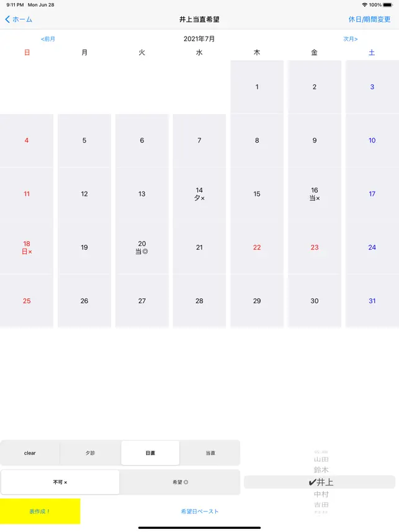Pick 鈴木 in the name picker

321,470
